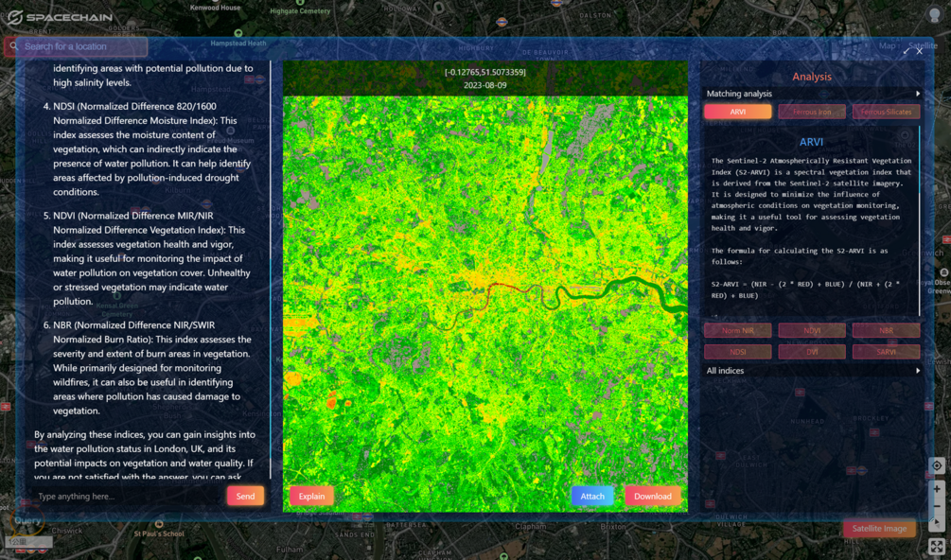
Task: Click the geolocate crosshair icon on the map
Action: (937, 465)
